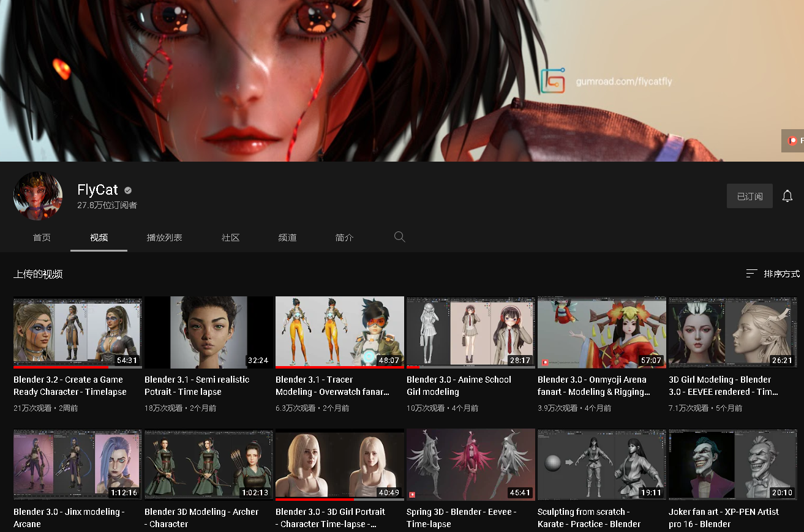Screen dimensions: 804x532
Task: Open the 播放列表 tab
Action: point(165,238)
